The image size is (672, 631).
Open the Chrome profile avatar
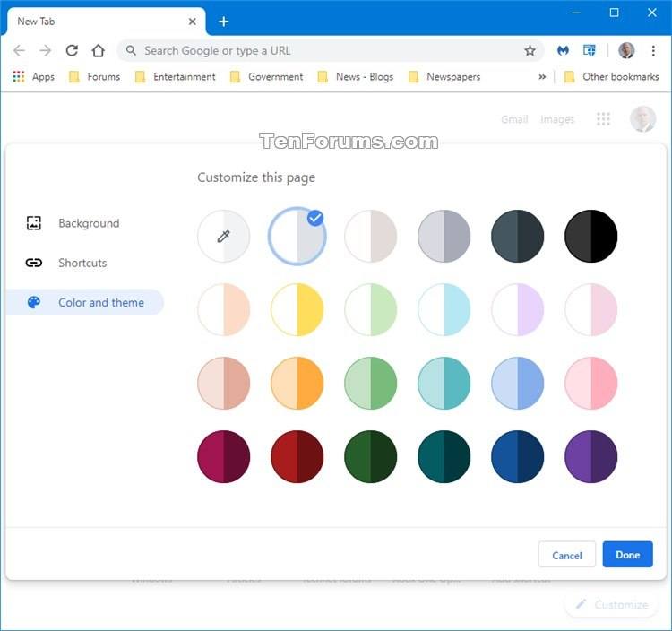point(626,50)
